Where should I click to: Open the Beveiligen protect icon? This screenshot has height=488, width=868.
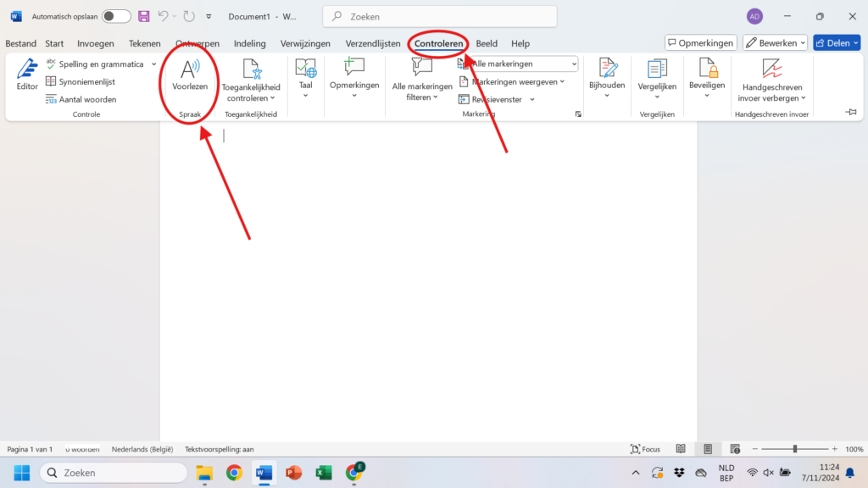(706, 75)
